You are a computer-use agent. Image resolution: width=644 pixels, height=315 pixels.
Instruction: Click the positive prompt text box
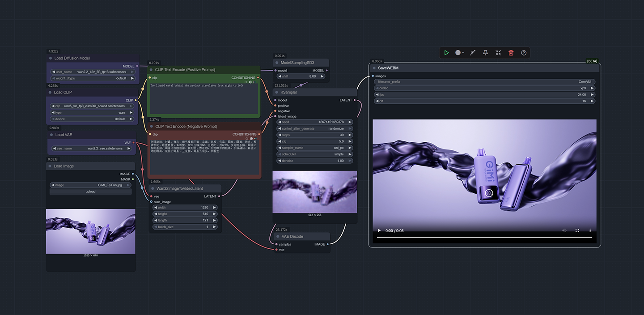[x=203, y=99]
